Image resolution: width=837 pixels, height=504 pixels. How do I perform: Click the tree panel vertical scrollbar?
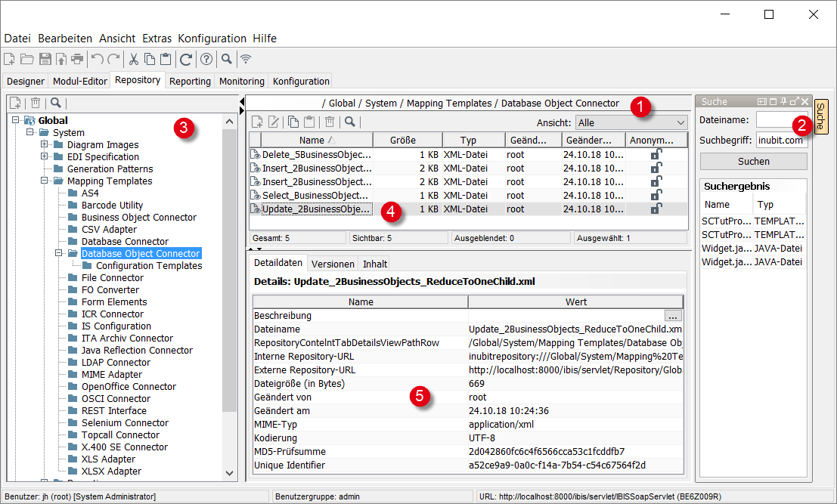click(230, 272)
